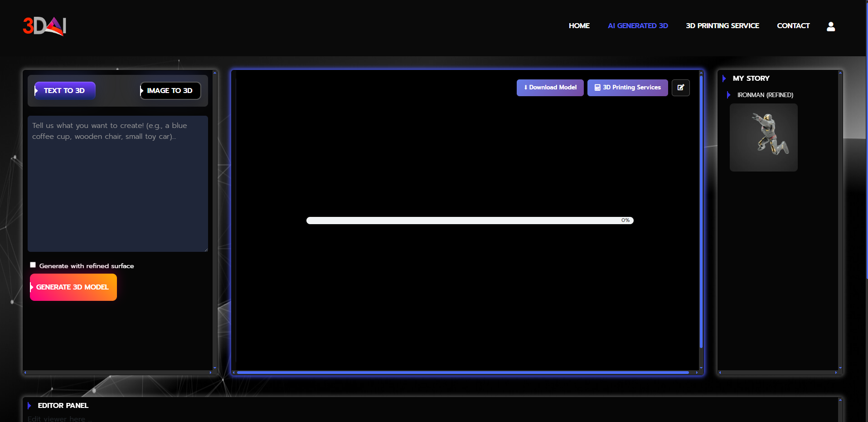Open the user account profile icon
Screen dimensions: 868x422
[x=830, y=26]
